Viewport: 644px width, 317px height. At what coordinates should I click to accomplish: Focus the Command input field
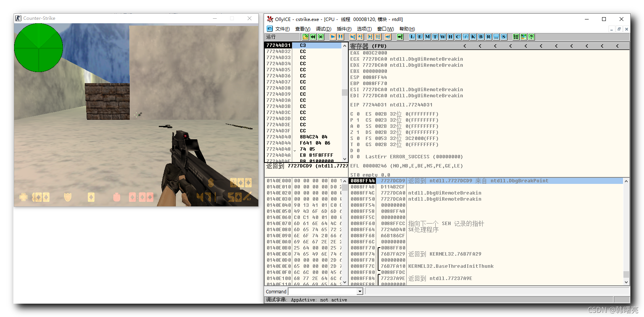[322, 291]
